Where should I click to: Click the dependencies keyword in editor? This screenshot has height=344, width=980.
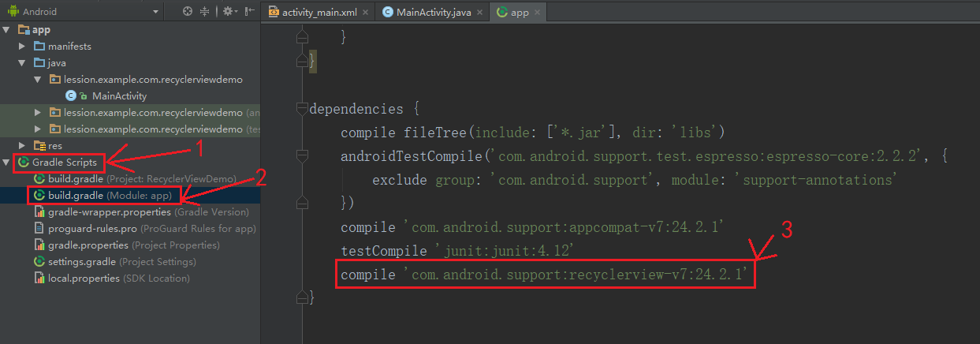pos(356,109)
